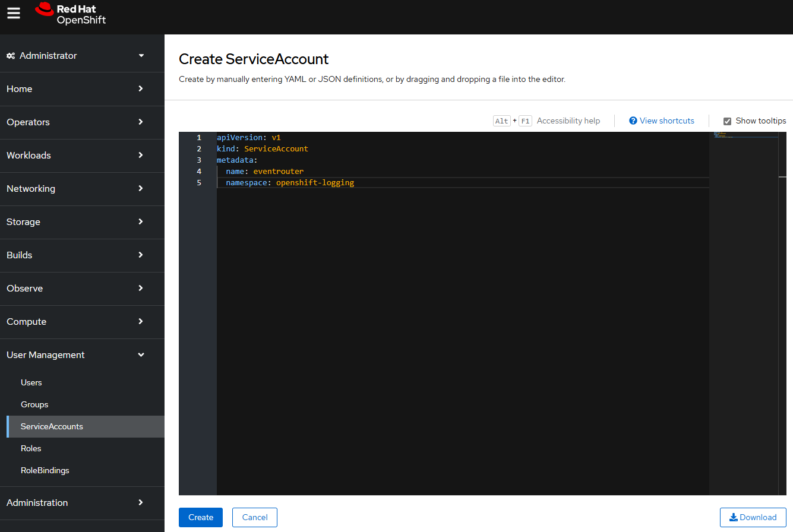Image resolution: width=793 pixels, height=532 pixels.
Task: Expand the Observe navigation section
Action: pyautogui.click(x=82, y=289)
